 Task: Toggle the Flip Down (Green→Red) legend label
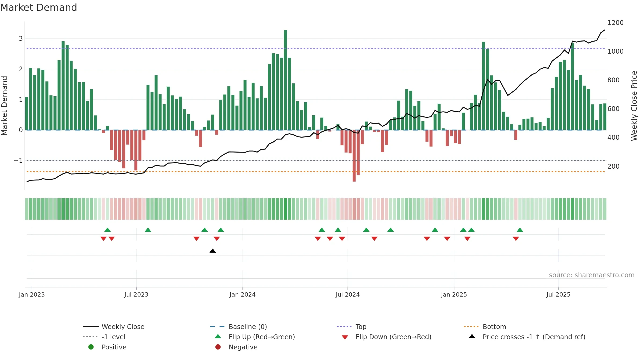pos(393,337)
